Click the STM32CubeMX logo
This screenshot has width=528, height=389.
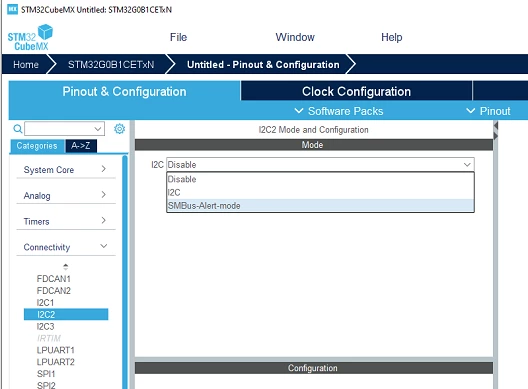coord(30,37)
